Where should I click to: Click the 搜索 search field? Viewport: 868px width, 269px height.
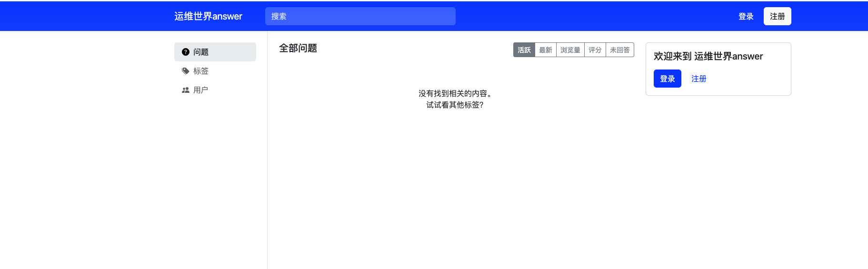click(360, 16)
